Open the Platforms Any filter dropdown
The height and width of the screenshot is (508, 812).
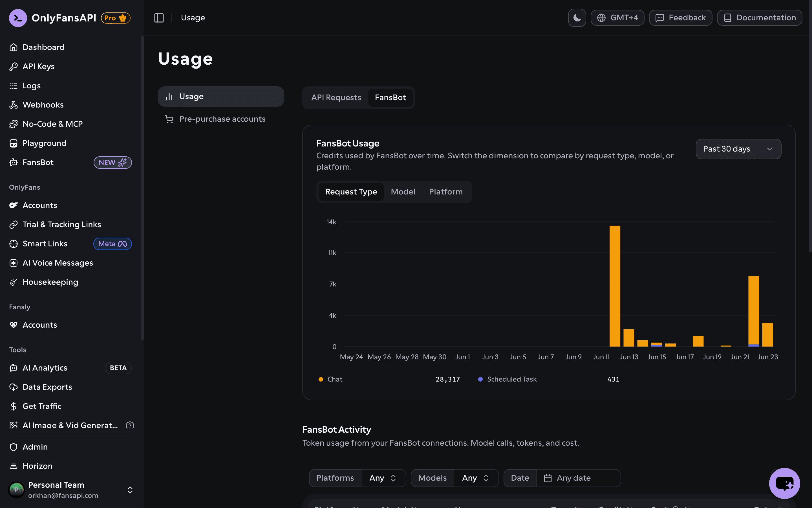click(x=383, y=478)
